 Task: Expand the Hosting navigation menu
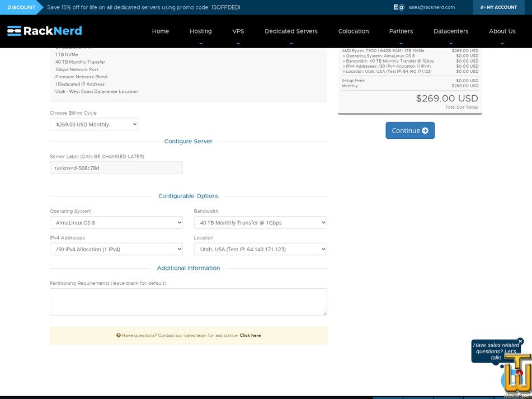point(200,31)
